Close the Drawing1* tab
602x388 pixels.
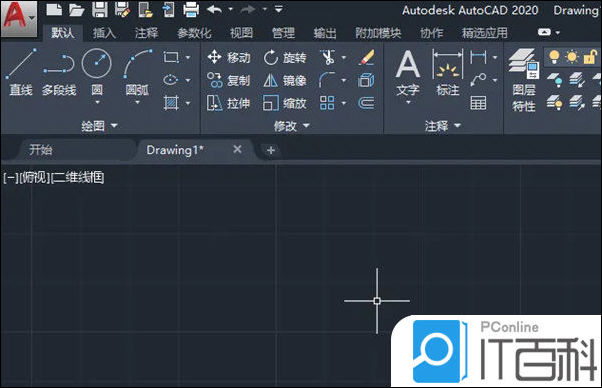pyautogui.click(x=237, y=149)
